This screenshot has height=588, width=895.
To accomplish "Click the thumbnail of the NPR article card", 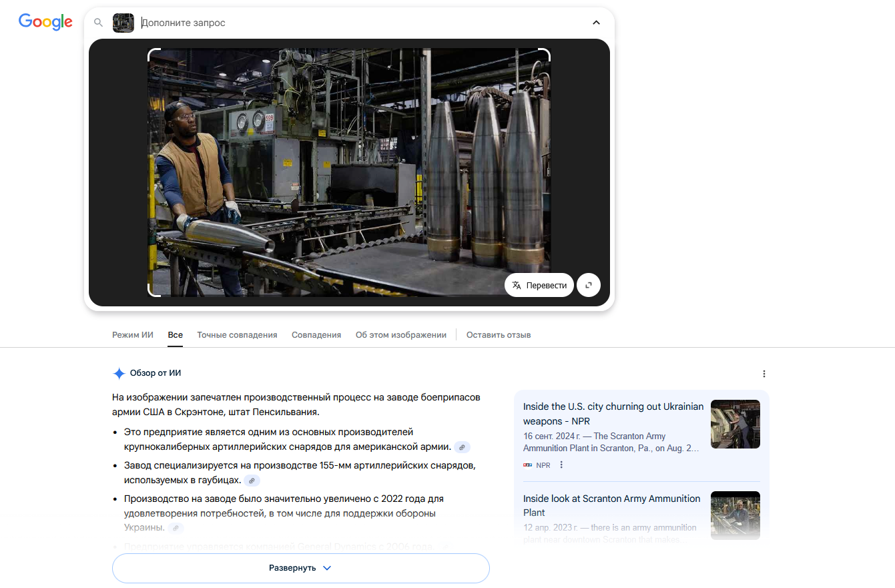I will tap(735, 424).
